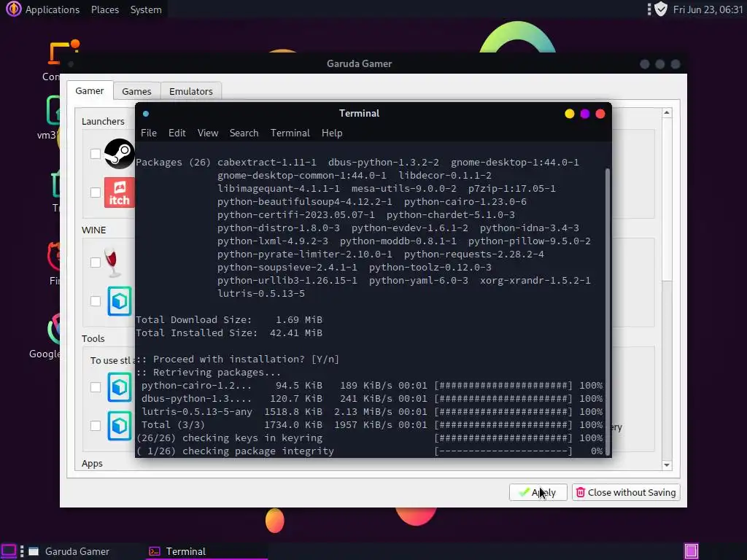
Task: Click Garuda Gamer scrollbar thumb
Action: pos(667,200)
